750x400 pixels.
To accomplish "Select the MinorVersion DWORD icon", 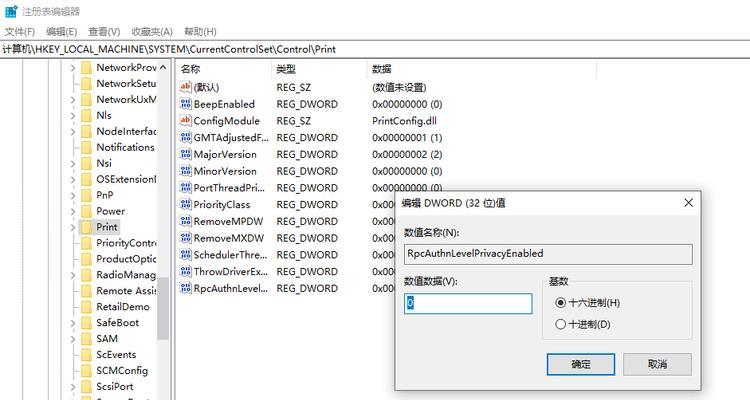I will coord(186,171).
